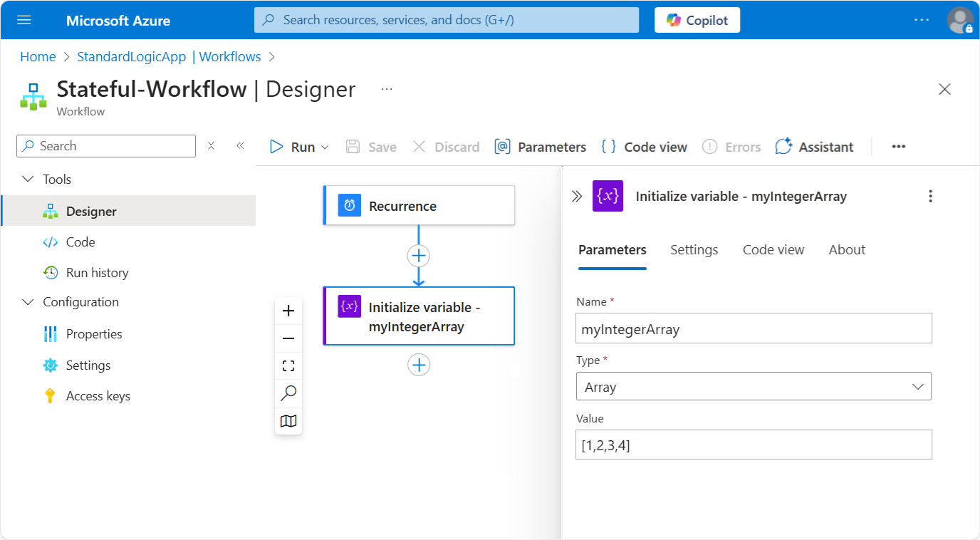Open the Errors panel
This screenshot has height=540, width=980.
731,147
